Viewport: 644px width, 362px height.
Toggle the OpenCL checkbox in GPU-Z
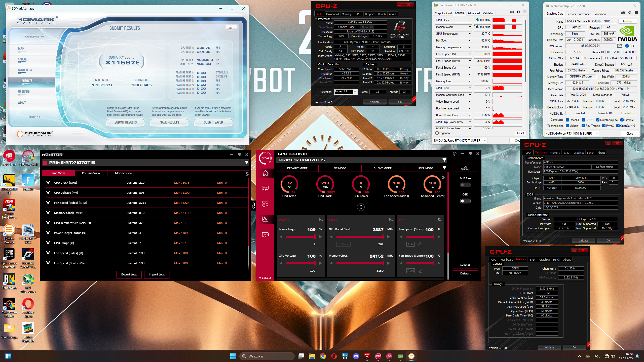tap(567, 120)
